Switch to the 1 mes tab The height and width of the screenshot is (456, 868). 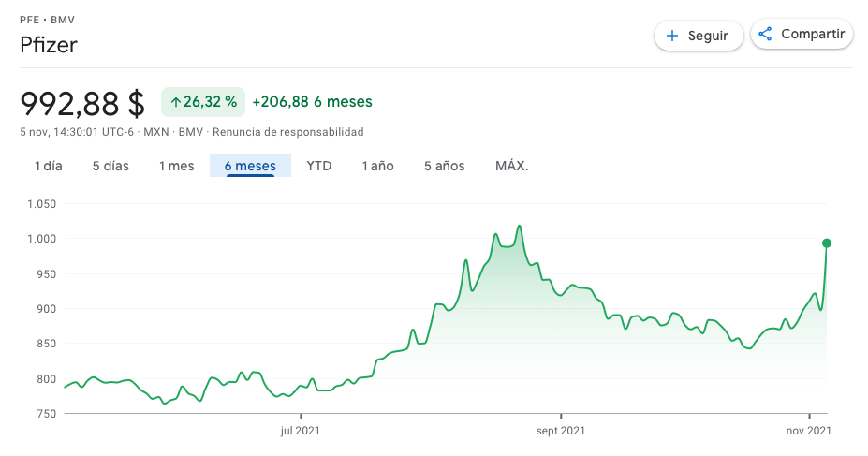pyautogui.click(x=177, y=166)
